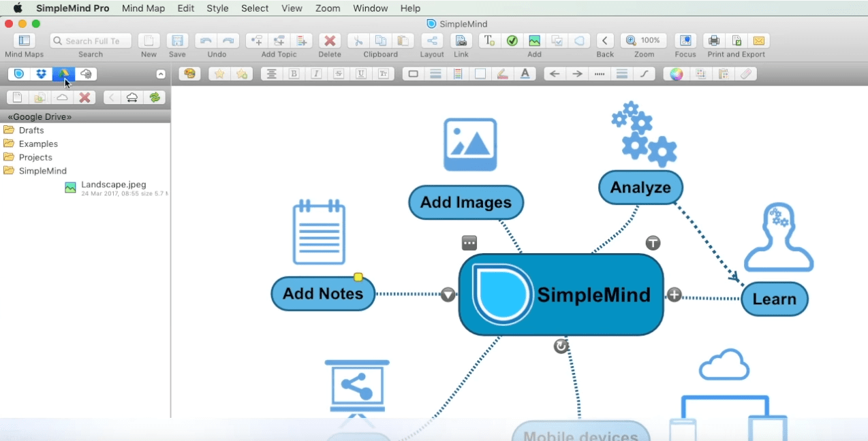The image size is (868, 441).
Task: Print the mind map
Action: pyautogui.click(x=714, y=41)
